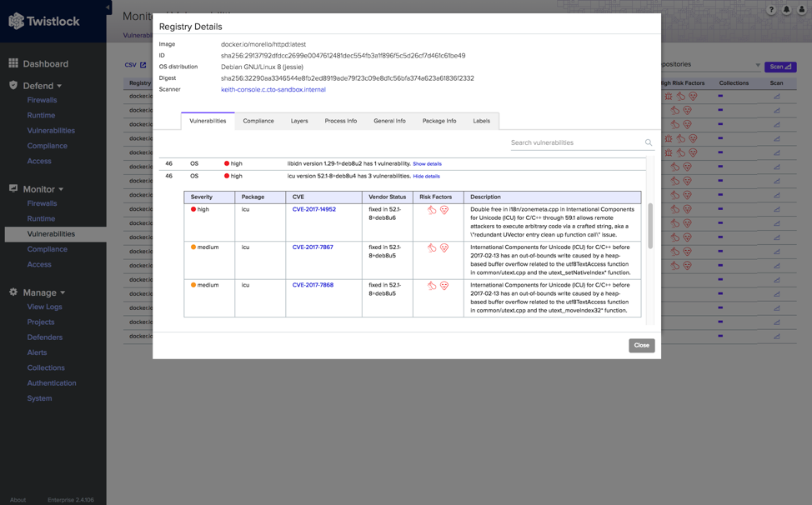
Task: Show details for libidn vulnerability
Action: 427,164
